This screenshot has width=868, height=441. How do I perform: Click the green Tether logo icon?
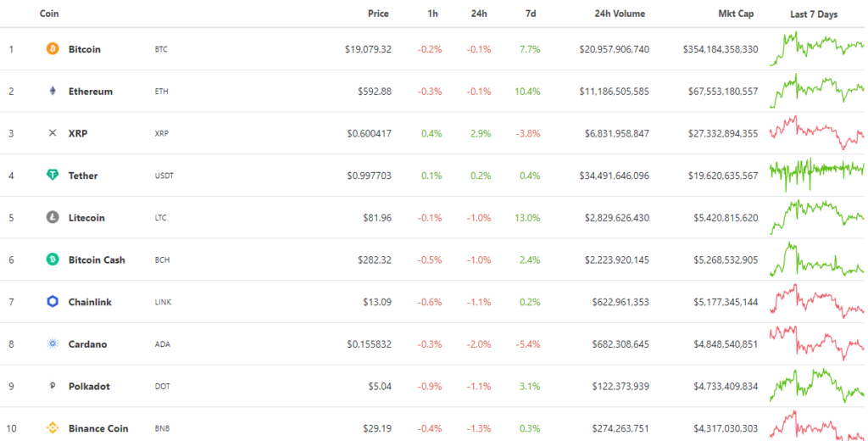pos(53,176)
